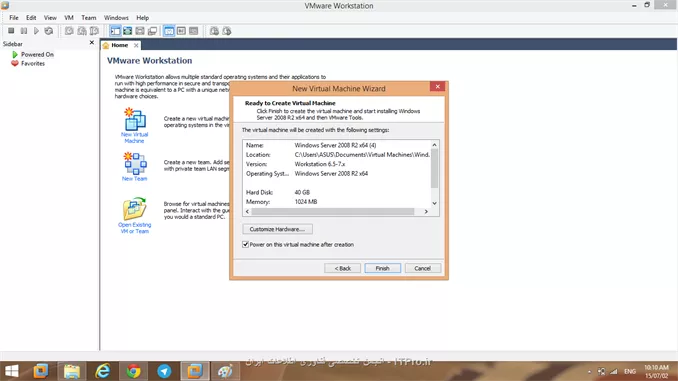Viewport: 678px width, 381px height.
Task: Click the New Virtual Machine link text
Action: click(134, 138)
